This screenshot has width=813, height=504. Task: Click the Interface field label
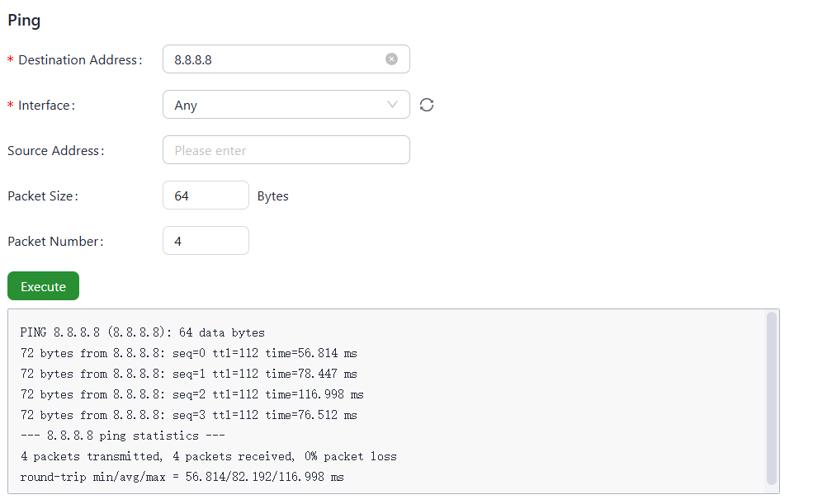[x=46, y=106]
